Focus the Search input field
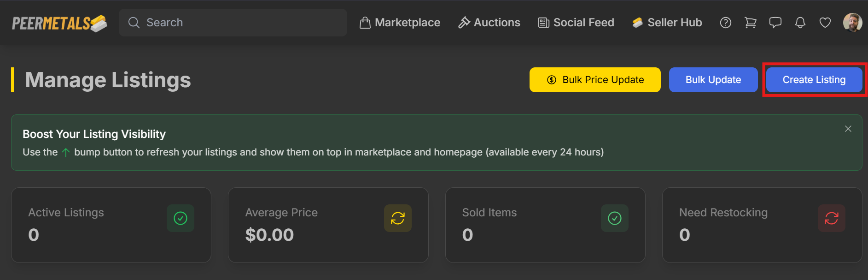This screenshot has height=280, width=868. click(x=239, y=23)
